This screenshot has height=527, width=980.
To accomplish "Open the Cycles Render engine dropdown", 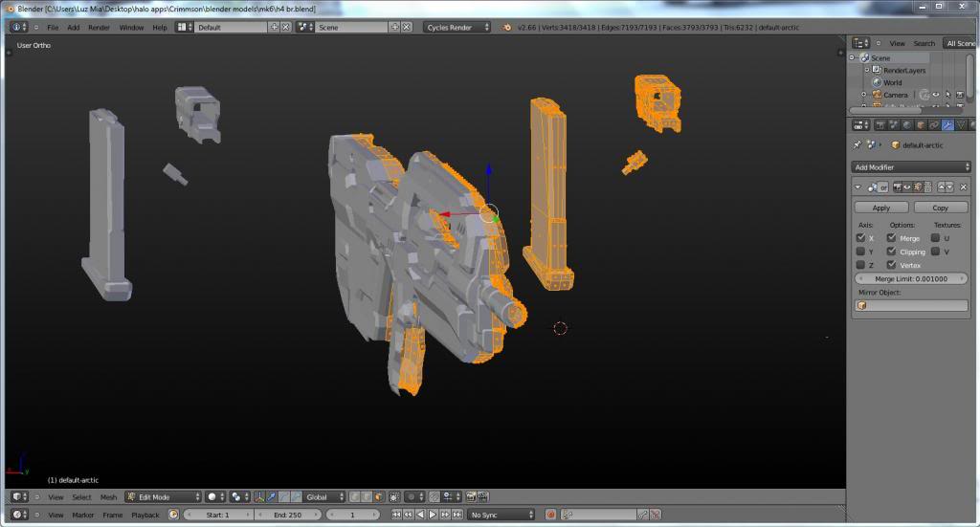I will coord(457,28).
